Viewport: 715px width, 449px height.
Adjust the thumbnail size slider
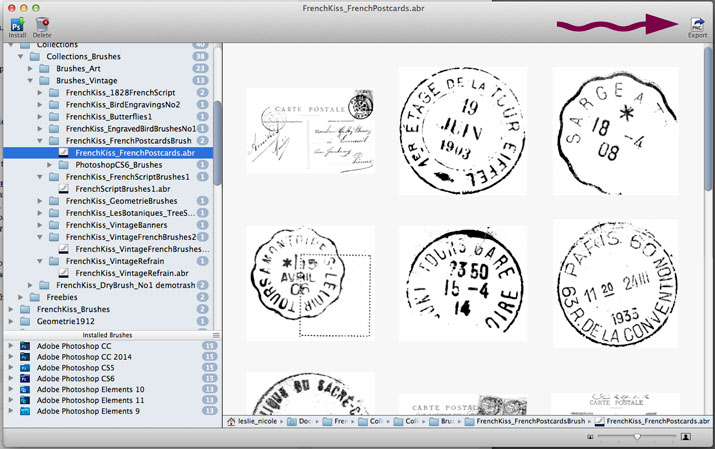point(637,437)
